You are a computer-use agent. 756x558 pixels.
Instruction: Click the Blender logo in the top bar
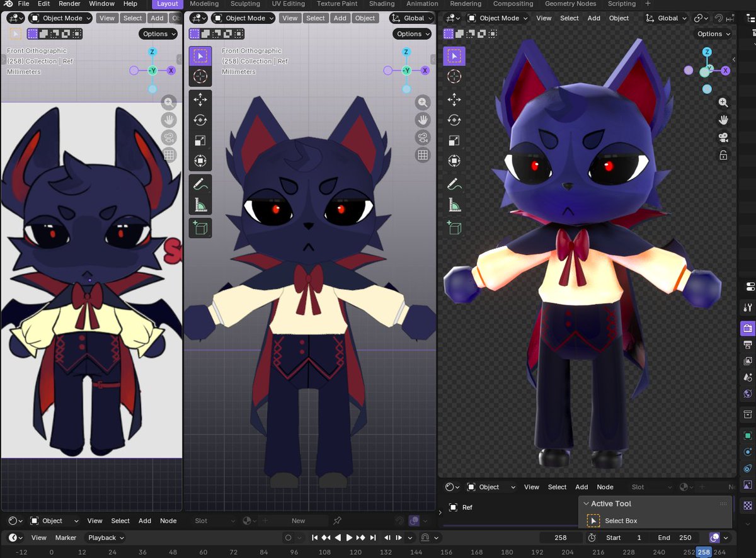7,4
